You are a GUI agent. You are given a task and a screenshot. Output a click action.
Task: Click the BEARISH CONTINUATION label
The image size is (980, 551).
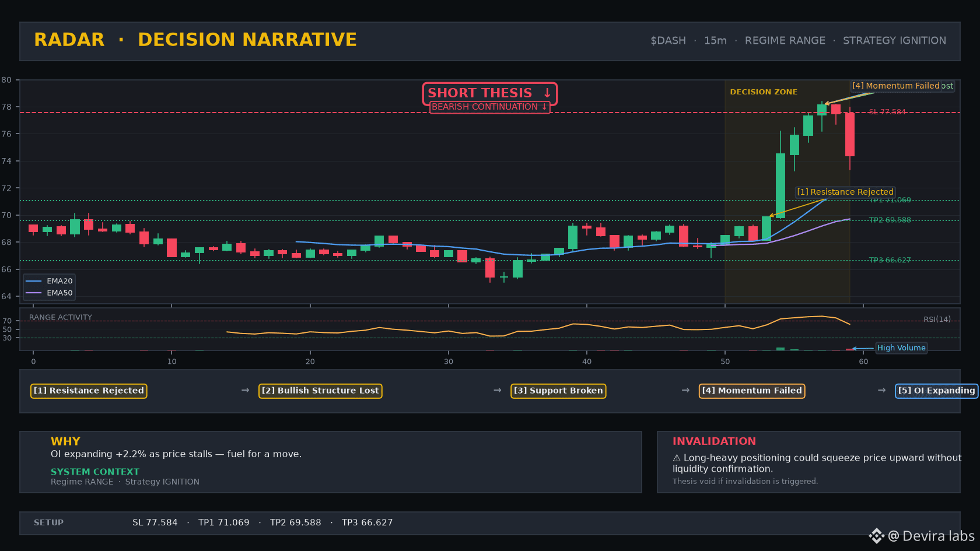coord(490,107)
